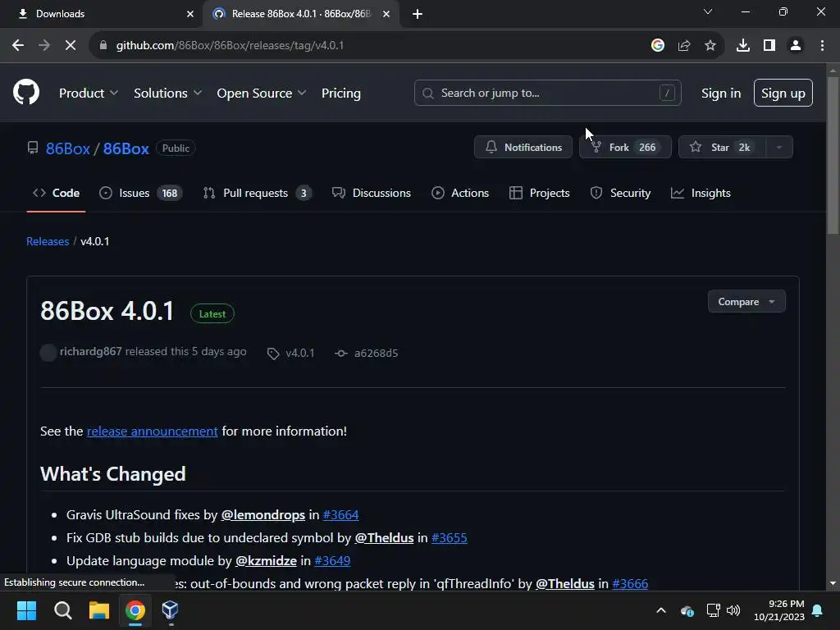The width and height of the screenshot is (840, 630).
Task: Click the Notifications bell button
Action: pyautogui.click(x=523, y=148)
